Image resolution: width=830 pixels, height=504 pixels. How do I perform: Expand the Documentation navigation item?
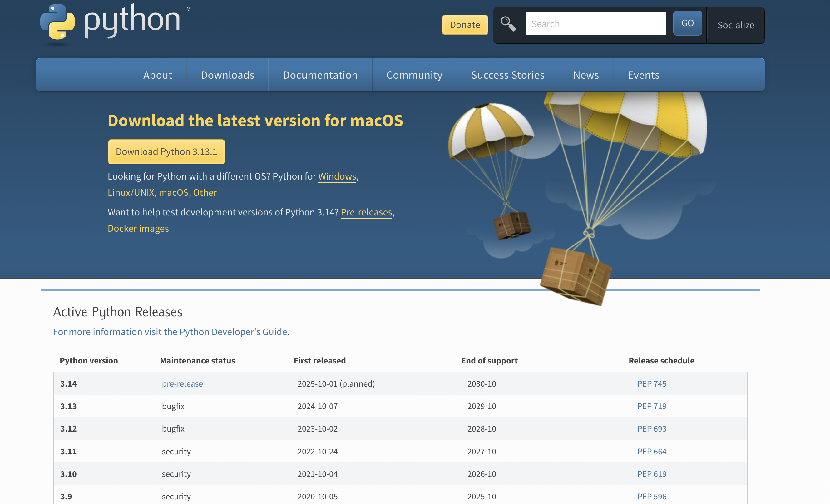(320, 75)
